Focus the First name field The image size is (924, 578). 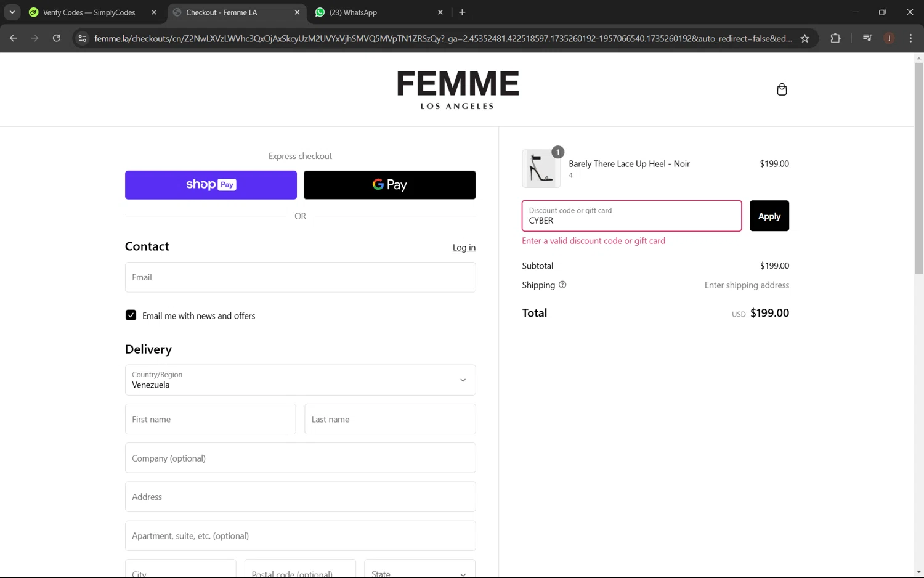(210, 419)
